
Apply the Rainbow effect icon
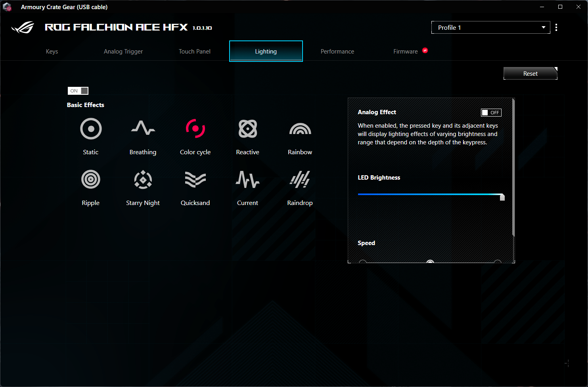pyautogui.click(x=300, y=129)
